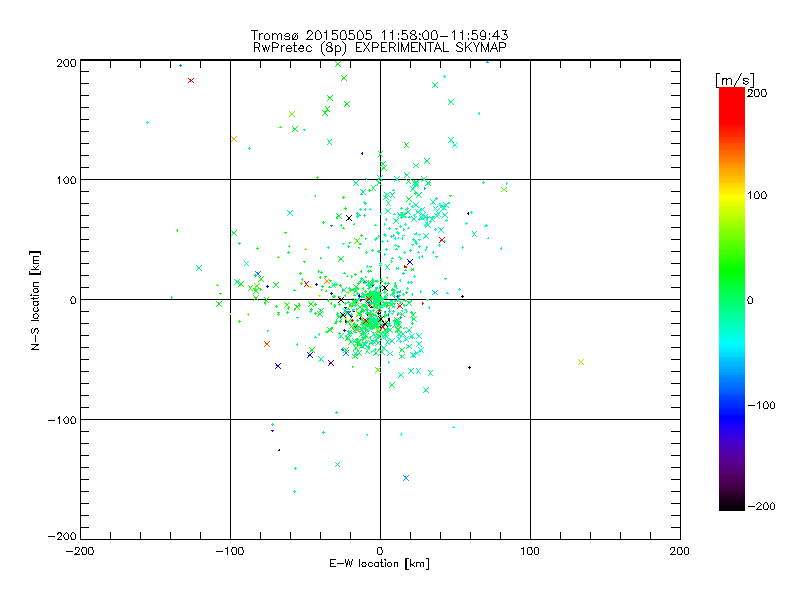Click the E-W axis tick label "100"
Image resolution: width=800 pixels, height=600 pixels.
coord(530,551)
